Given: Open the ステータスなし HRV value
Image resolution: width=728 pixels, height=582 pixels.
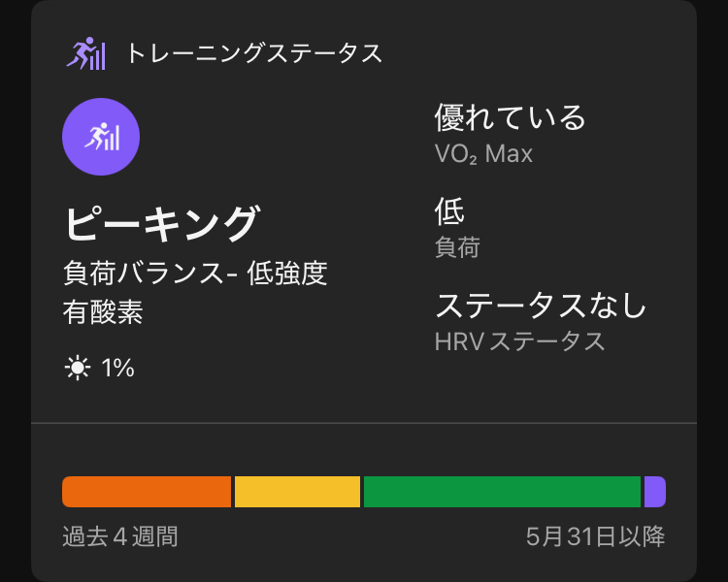Looking at the screenshot, I should (541, 306).
